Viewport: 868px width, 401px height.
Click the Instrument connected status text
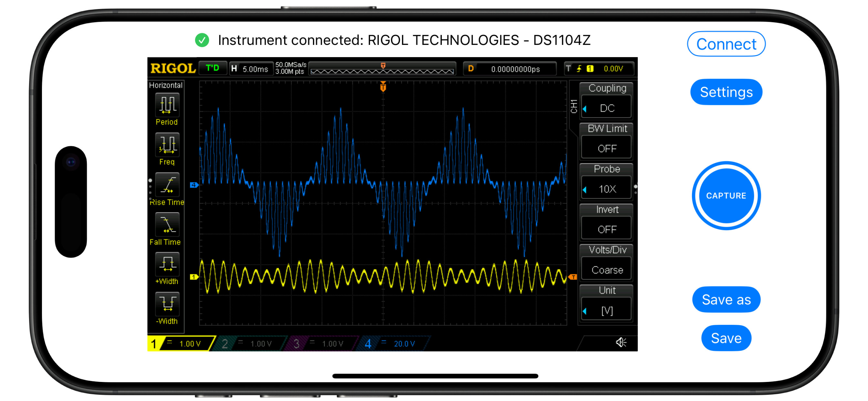[x=404, y=40]
